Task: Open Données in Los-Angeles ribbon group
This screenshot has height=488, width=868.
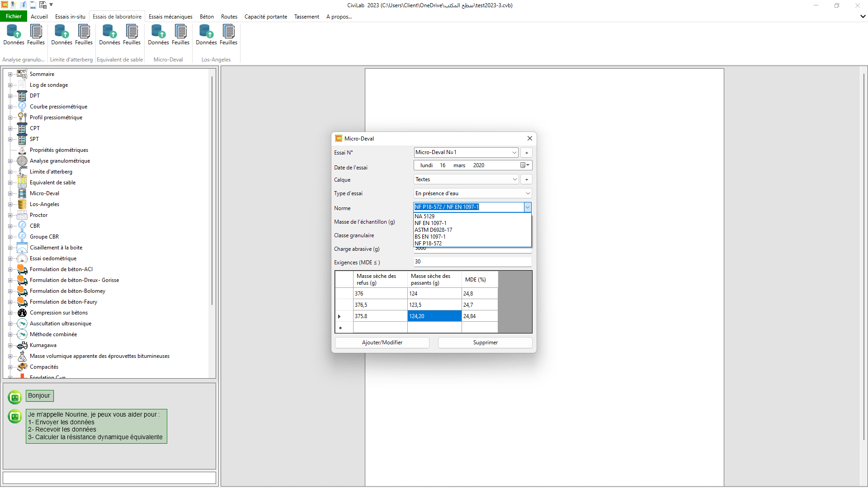Action: pyautogui.click(x=206, y=35)
